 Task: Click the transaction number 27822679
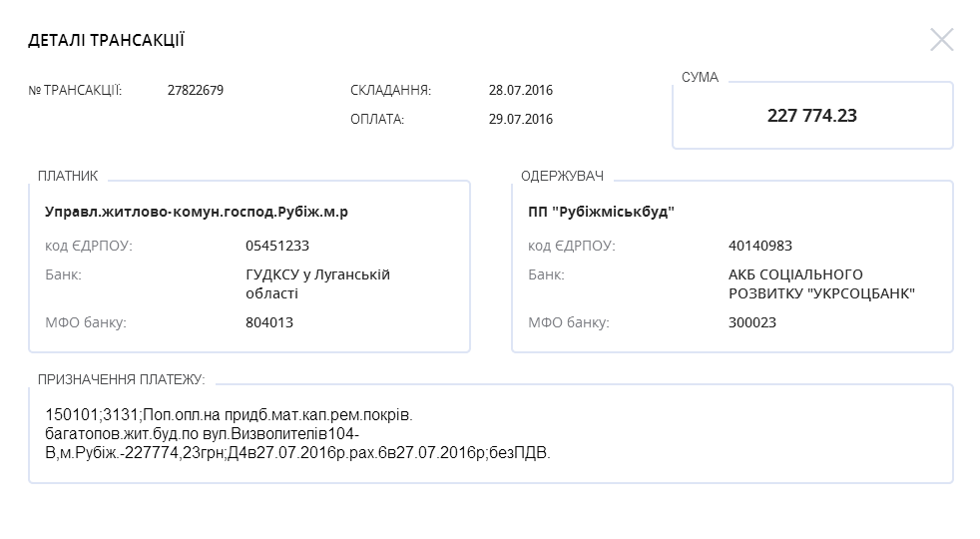pos(196,91)
